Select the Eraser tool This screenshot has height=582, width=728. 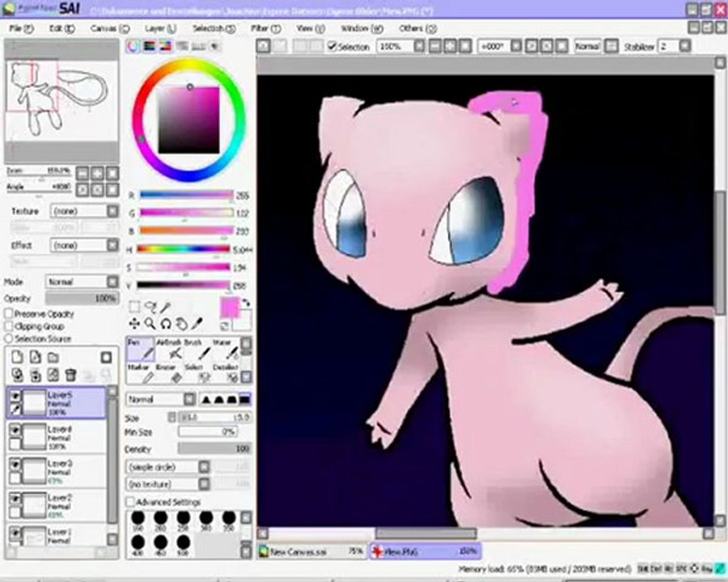point(169,373)
